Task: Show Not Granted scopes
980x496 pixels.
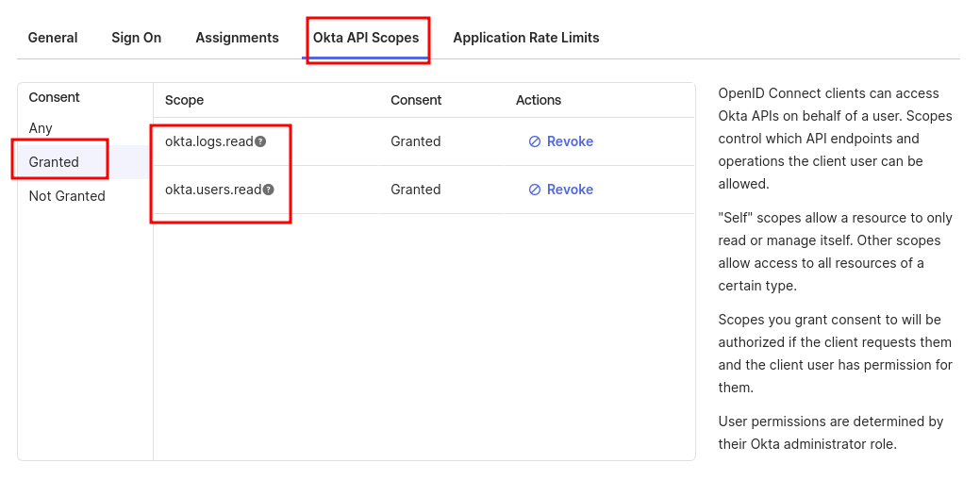Action: pyautogui.click(x=67, y=196)
